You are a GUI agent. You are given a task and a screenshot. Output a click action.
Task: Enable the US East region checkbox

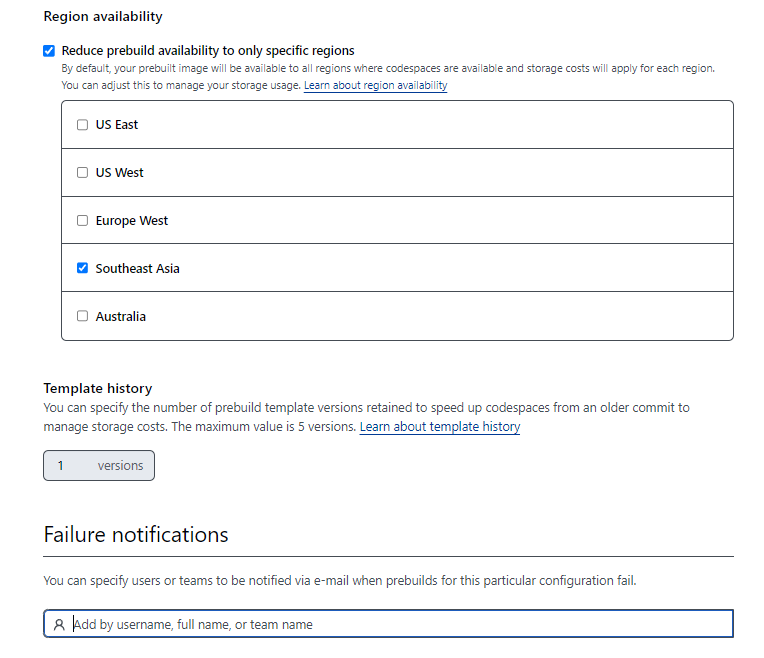pyautogui.click(x=82, y=125)
